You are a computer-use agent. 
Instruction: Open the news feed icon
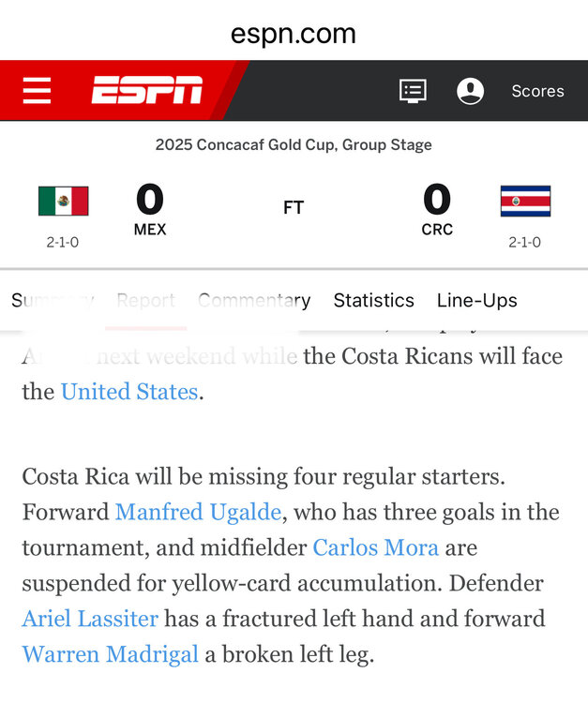click(x=413, y=91)
